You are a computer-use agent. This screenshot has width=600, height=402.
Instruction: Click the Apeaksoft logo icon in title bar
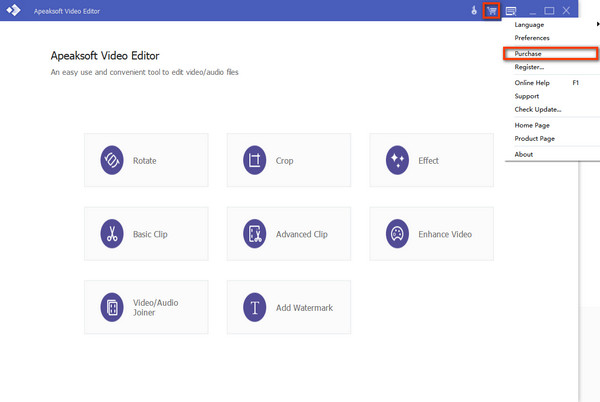13,10
